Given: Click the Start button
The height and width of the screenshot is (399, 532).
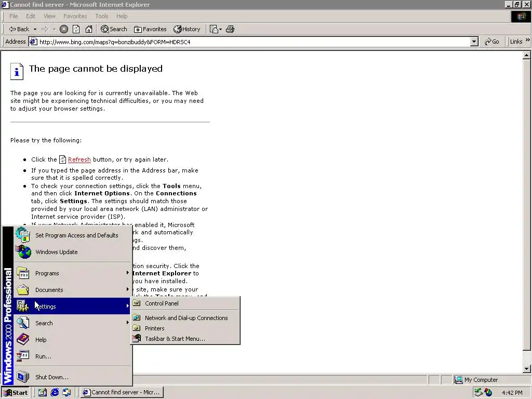Looking at the screenshot, I should [16, 393].
